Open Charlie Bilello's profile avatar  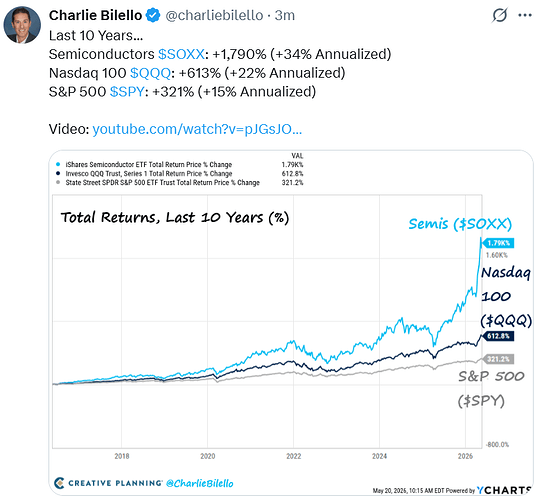point(22,25)
